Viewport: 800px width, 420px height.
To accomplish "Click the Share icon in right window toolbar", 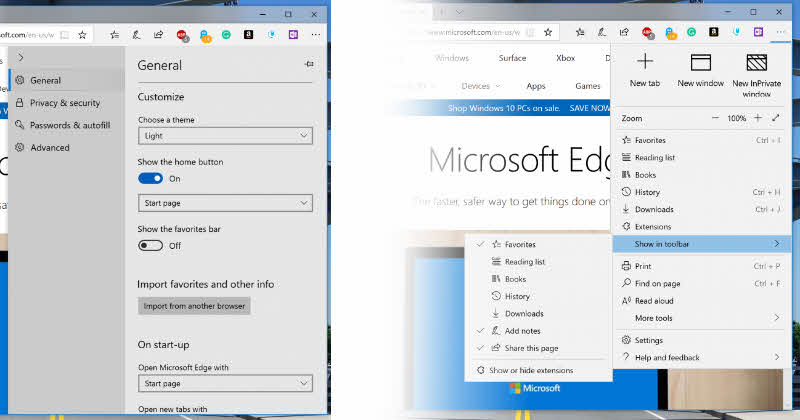I will (624, 32).
